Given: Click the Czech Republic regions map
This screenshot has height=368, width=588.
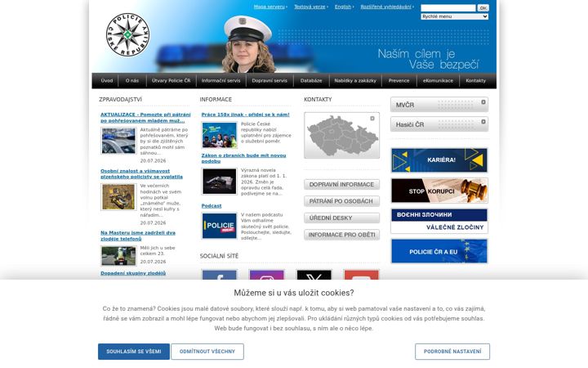Looking at the screenshot, I should point(341,136).
